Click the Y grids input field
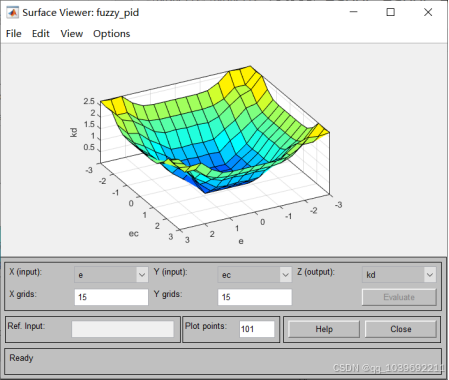This screenshot has height=380, width=449. click(x=255, y=297)
